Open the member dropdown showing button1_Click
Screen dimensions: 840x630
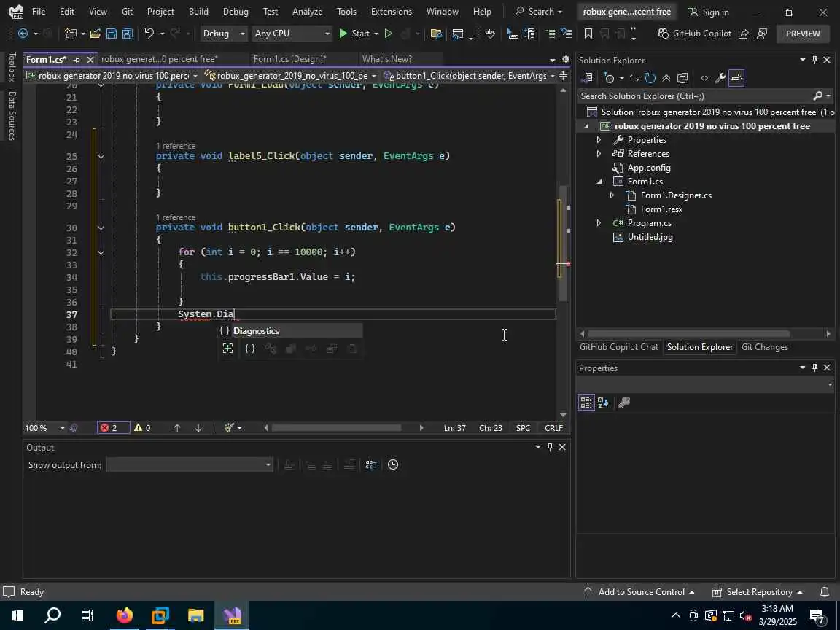click(x=470, y=76)
